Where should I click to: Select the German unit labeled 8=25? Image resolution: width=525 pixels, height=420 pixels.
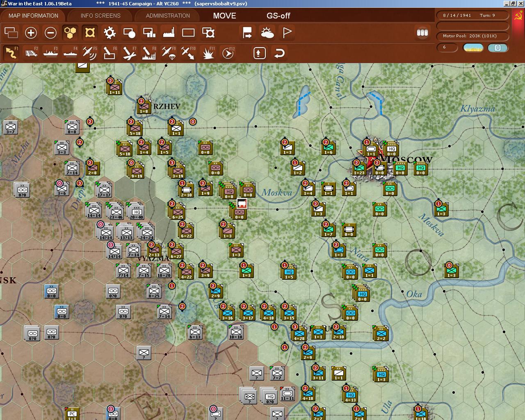[x=154, y=291]
